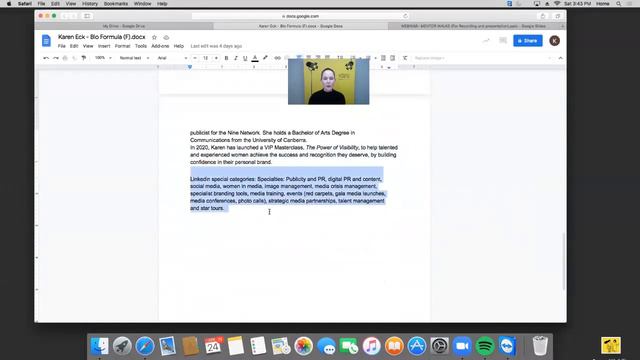Open App Store from the dock
640x360 pixels.
(417, 346)
